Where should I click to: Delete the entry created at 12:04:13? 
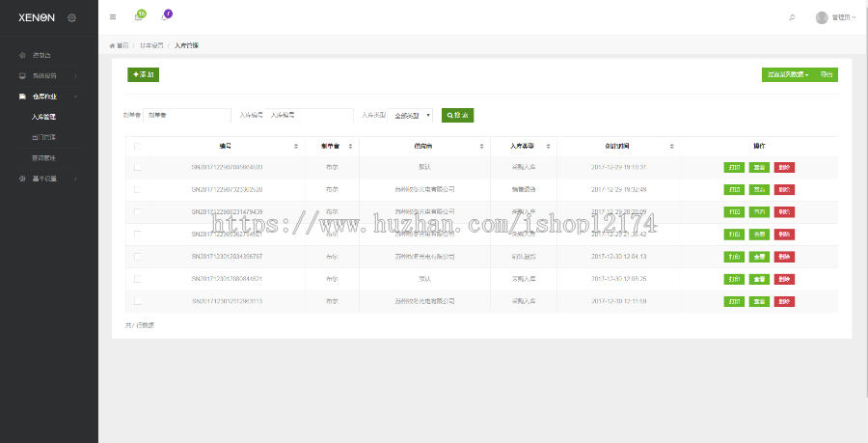pos(784,257)
